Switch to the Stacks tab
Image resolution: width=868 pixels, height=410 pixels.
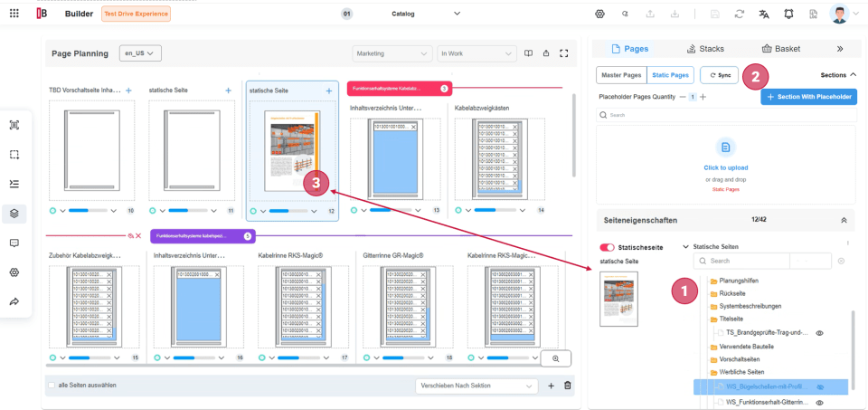click(705, 49)
